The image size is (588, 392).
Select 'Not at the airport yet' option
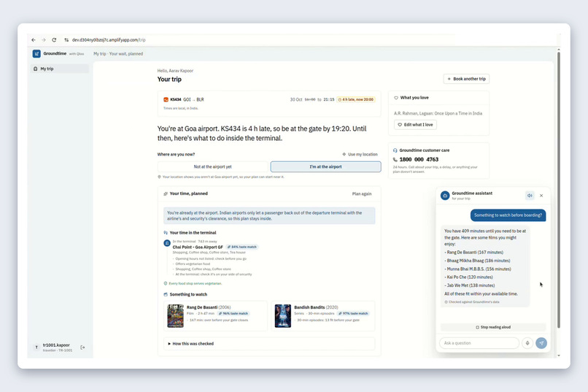[212, 166]
